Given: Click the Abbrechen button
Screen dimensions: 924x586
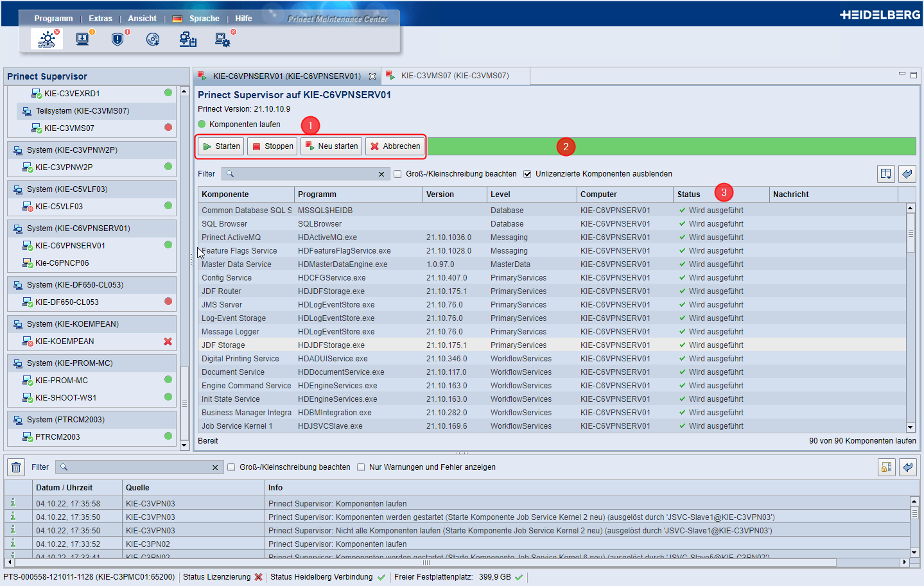Looking at the screenshot, I should [395, 146].
